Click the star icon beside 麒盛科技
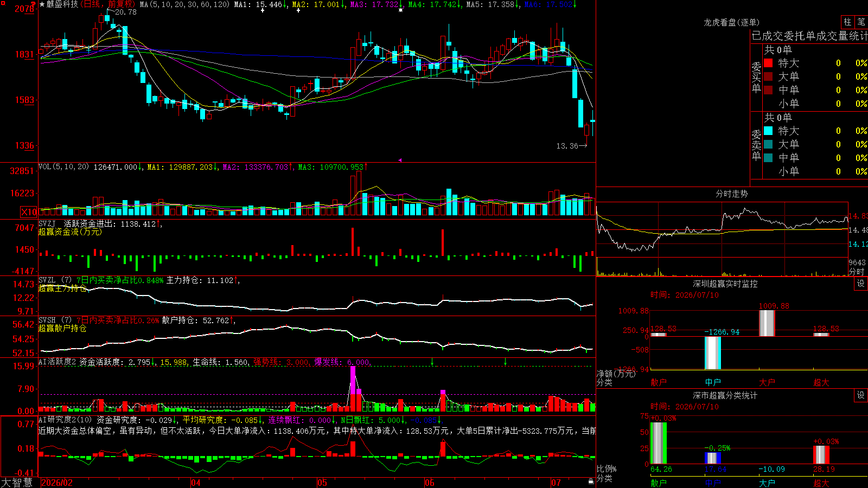 pos(42,4)
